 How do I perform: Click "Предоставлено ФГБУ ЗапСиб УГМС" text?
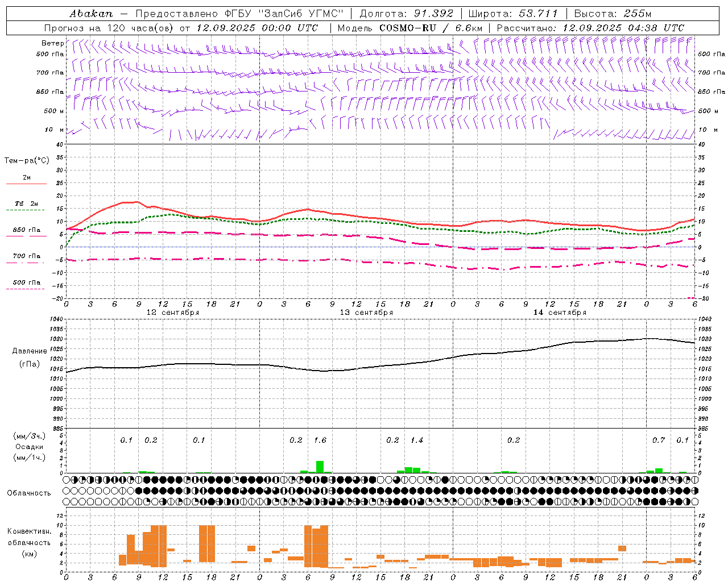239,13
